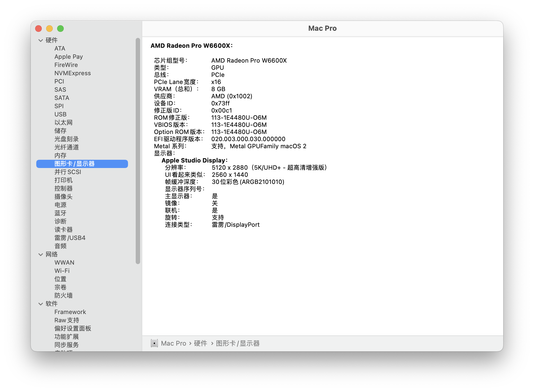Open the Wi-Fi network entry
Image resolution: width=534 pixels, height=392 pixels.
(x=62, y=271)
